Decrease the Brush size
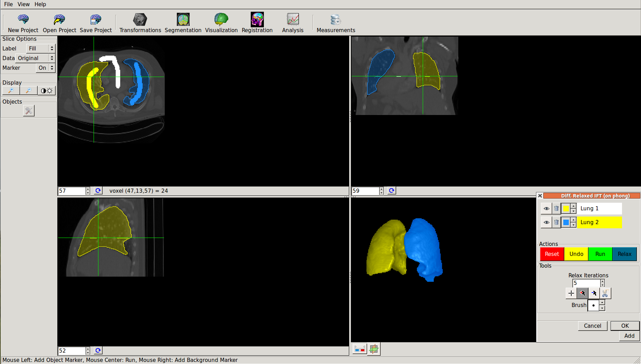The image size is (641, 364). (602, 308)
